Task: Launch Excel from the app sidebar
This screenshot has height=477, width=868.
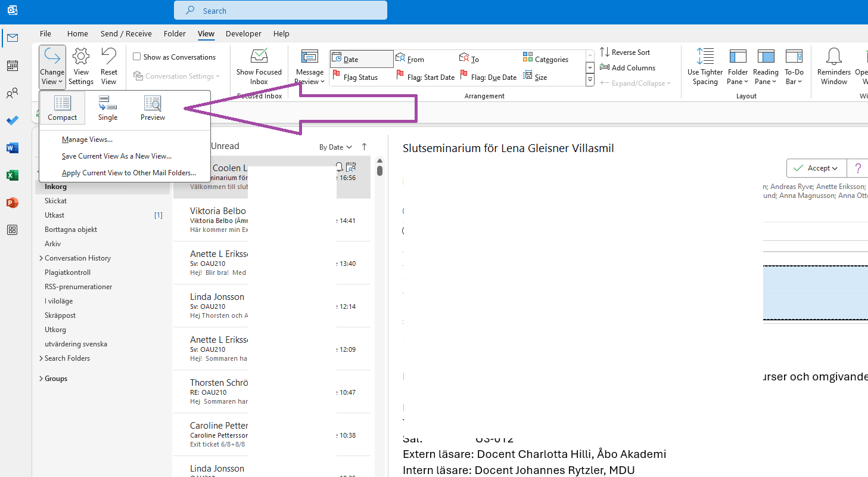Action: 13,175
